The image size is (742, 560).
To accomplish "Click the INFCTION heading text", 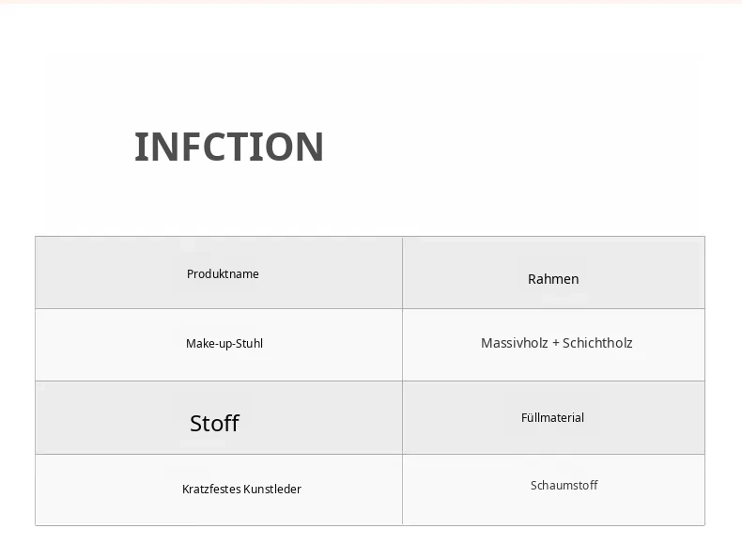I will 229,147.
